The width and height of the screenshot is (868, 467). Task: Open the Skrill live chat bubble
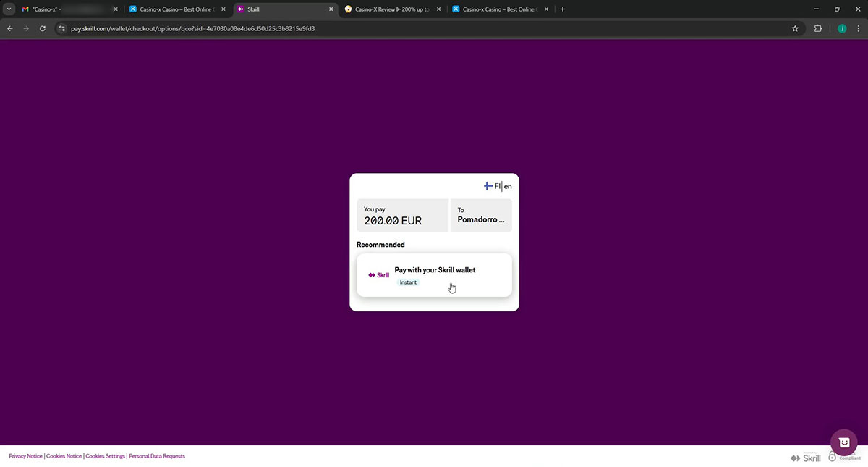[843, 442]
